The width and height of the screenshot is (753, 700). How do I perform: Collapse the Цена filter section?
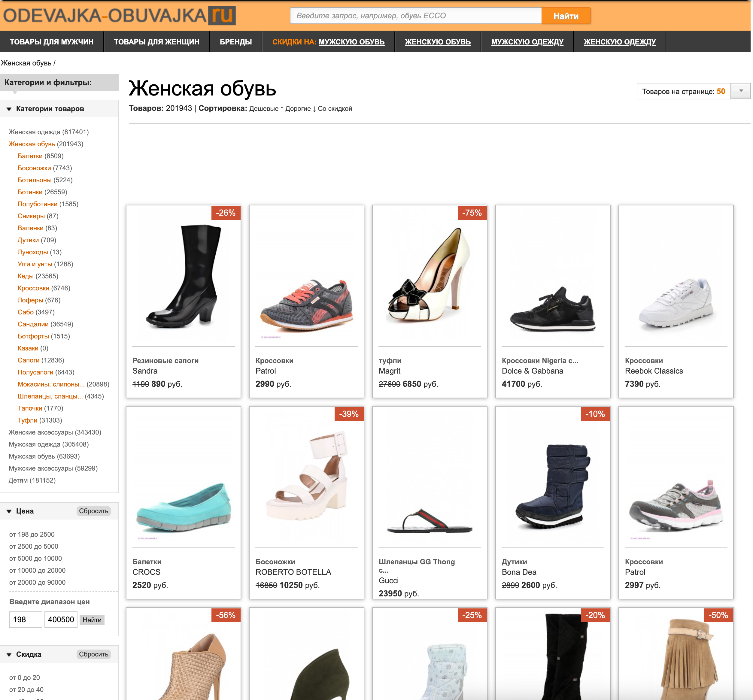click(9, 511)
